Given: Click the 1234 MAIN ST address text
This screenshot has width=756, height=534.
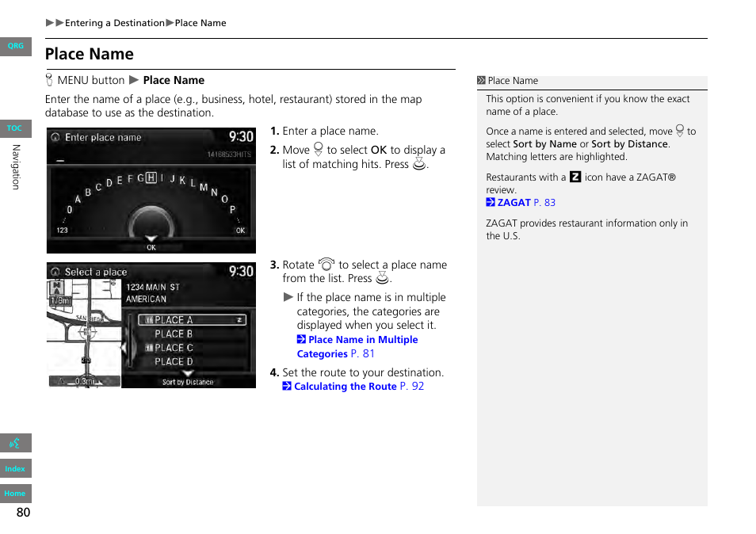Looking at the screenshot, I should [x=153, y=288].
